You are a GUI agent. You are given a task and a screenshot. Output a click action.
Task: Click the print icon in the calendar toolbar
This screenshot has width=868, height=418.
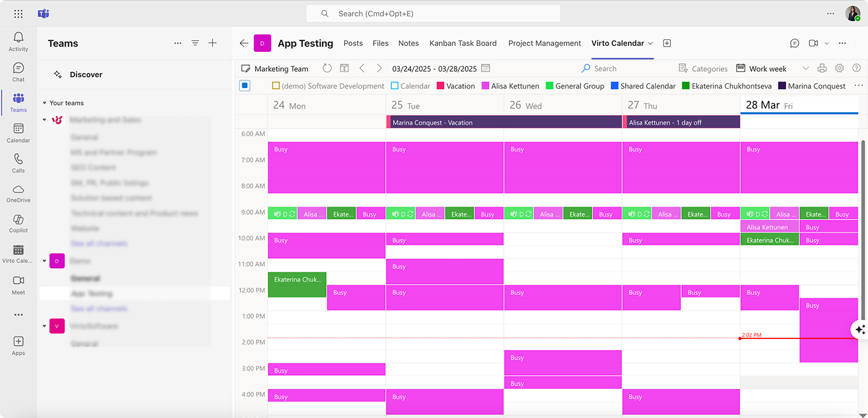point(822,68)
